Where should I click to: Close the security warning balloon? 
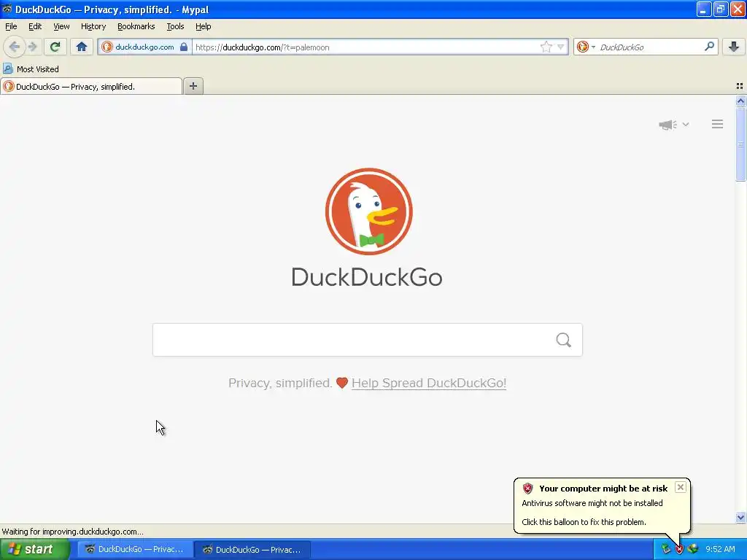681,487
